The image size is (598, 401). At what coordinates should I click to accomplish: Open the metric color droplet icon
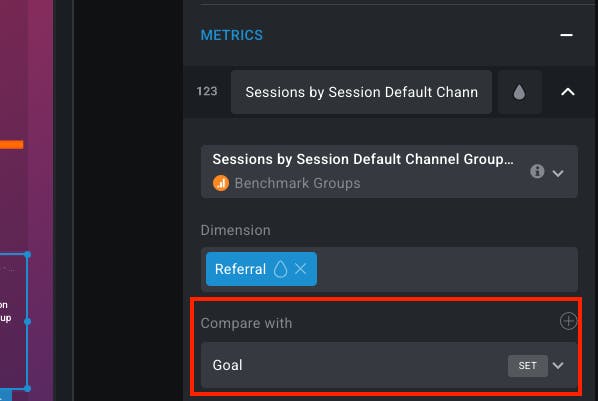519,92
